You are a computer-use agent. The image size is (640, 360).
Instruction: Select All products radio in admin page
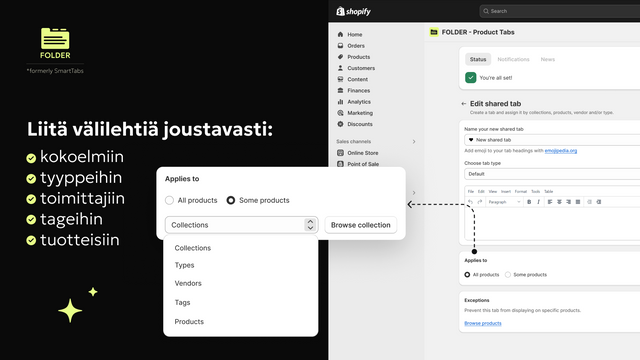click(x=467, y=275)
